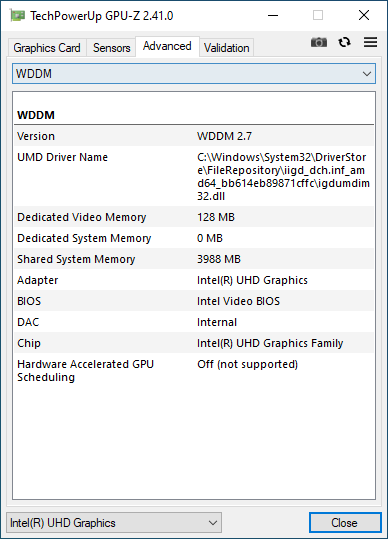The image size is (388, 539).
Task: Open the Intel(R) UHD Graphics GPU selector
Action: tap(114, 523)
